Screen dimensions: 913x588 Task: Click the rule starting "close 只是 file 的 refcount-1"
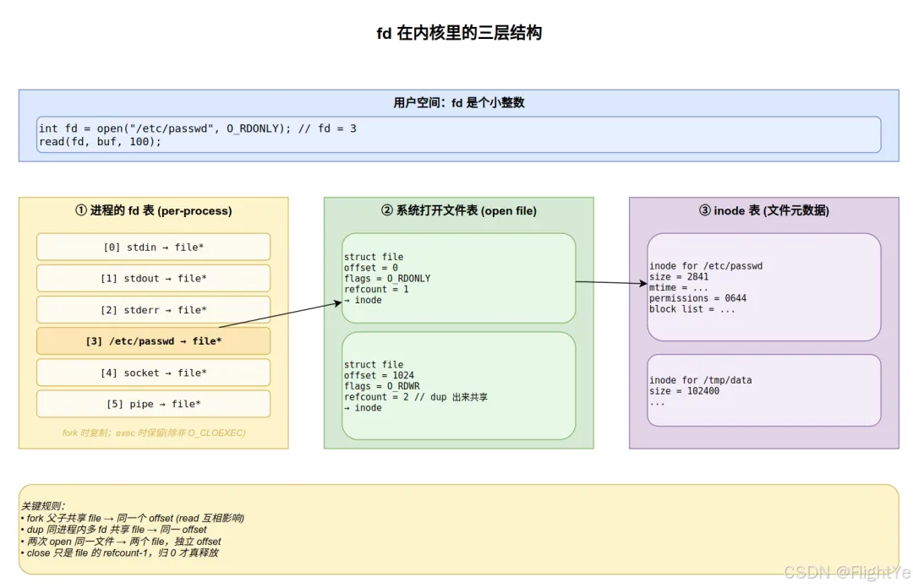tap(121, 553)
